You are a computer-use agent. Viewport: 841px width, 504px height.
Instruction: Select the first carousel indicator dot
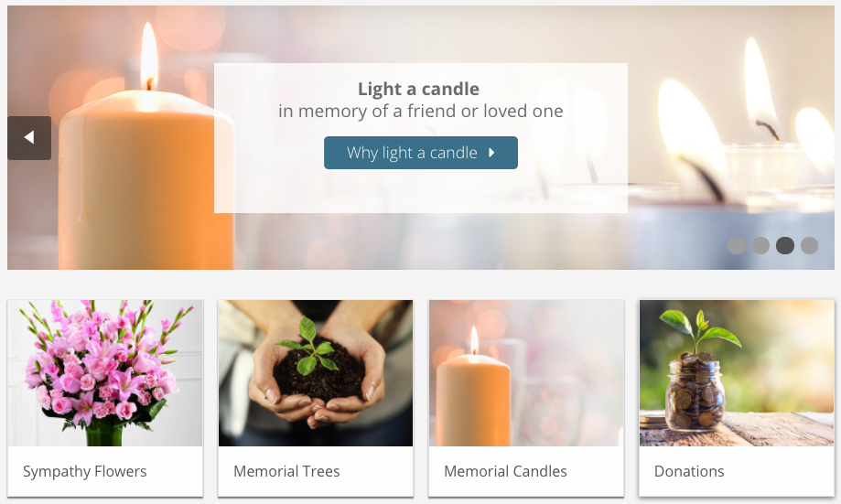pos(737,245)
